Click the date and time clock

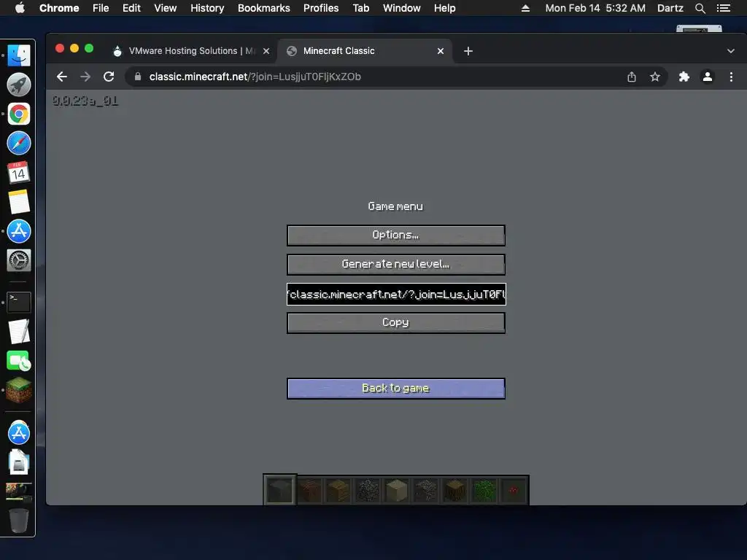tap(595, 8)
